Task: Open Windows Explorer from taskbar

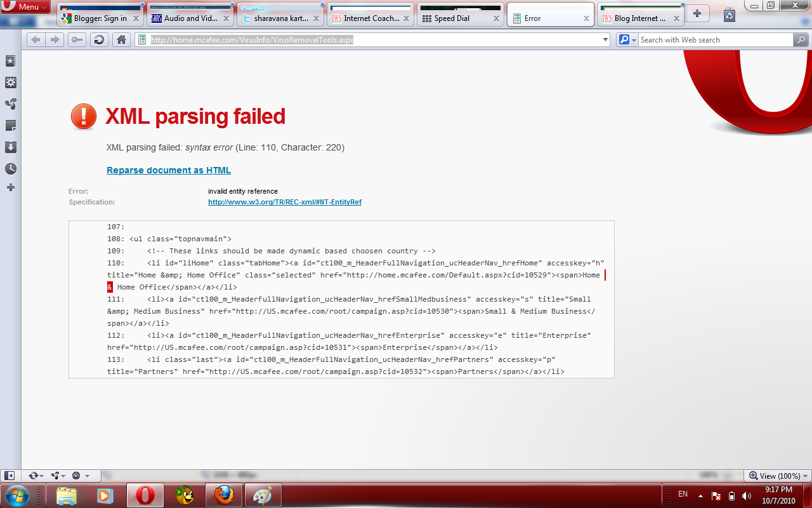Action: pyautogui.click(x=66, y=495)
